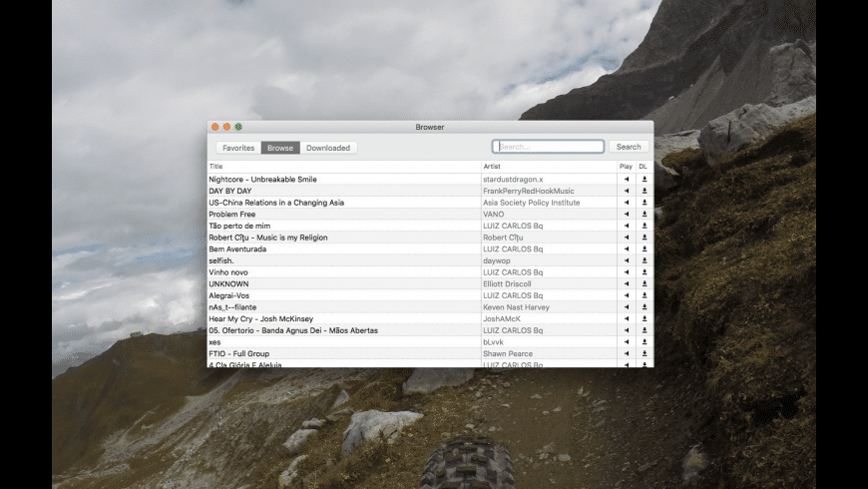Viewport: 868px width, 489px height.
Task: Play 05. Ofertorio Mãos Abertas track
Action: point(627,330)
